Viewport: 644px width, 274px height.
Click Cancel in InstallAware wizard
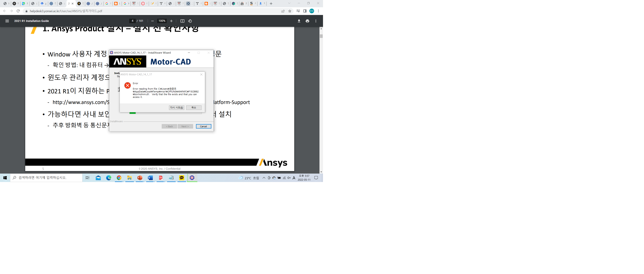pos(204,126)
